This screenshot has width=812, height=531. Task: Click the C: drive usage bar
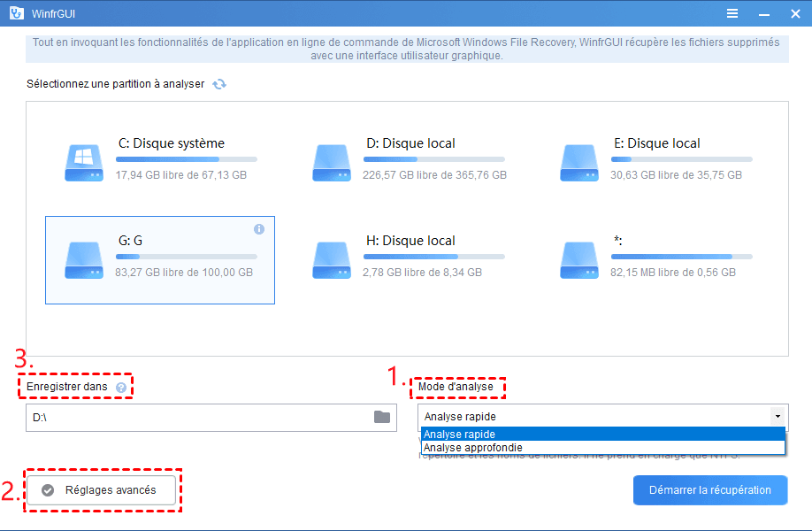[187, 159]
